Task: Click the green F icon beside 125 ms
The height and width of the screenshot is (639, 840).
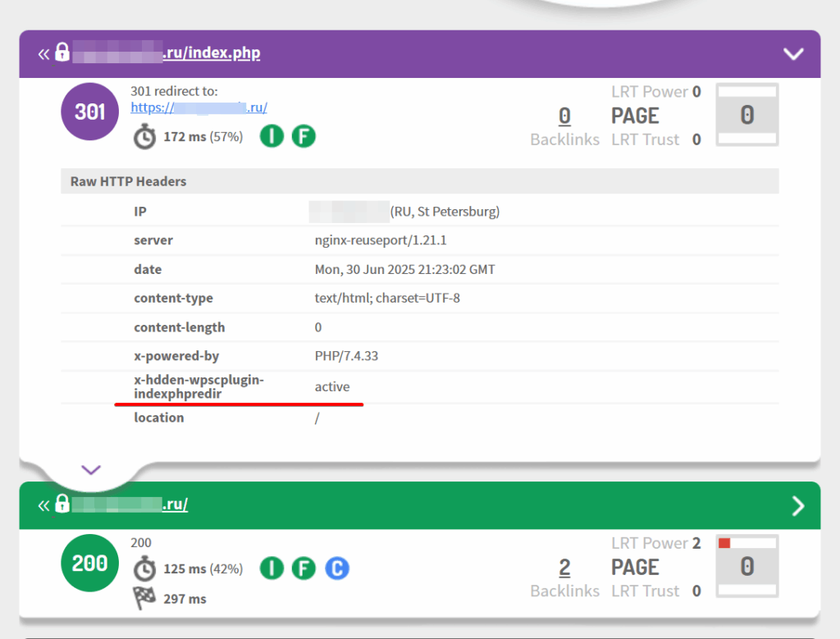Action: click(x=304, y=568)
